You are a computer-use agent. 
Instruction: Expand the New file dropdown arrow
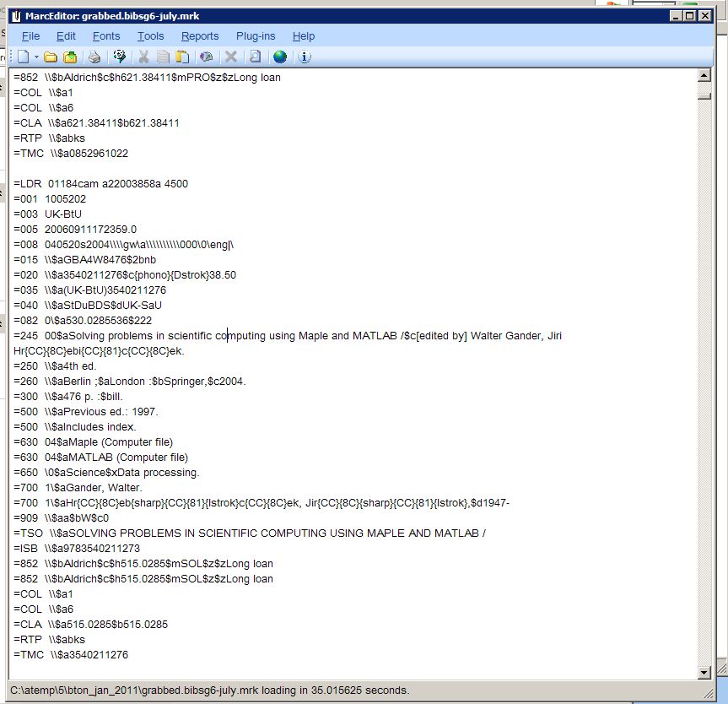coord(36,57)
